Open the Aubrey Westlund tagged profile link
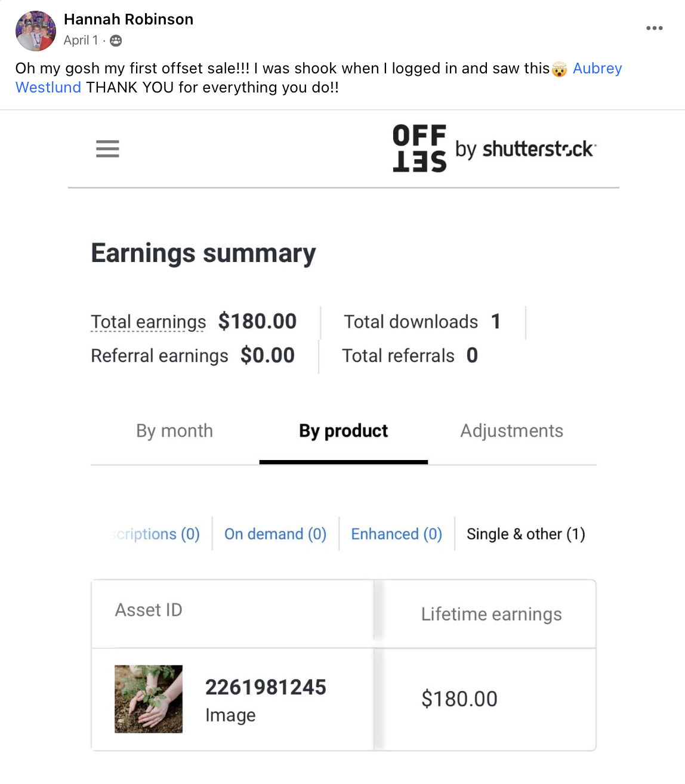Image resolution: width=685 pixels, height=784 pixels. 597,69
